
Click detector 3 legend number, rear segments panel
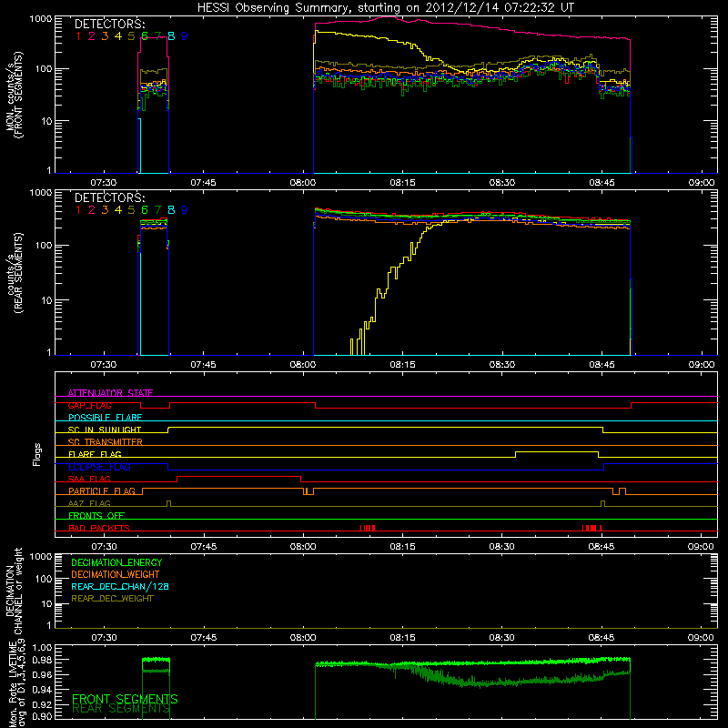click(x=105, y=210)
